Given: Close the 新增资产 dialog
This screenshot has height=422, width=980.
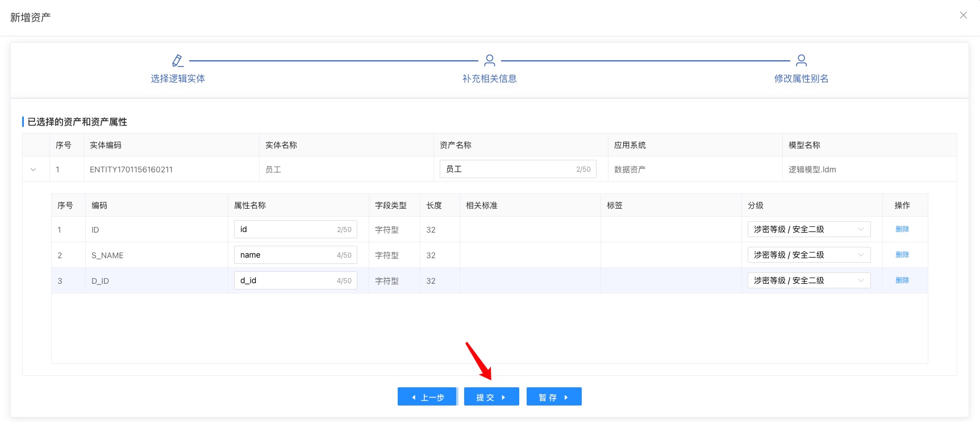Looking at the screenshot, I should click(964, 15).
